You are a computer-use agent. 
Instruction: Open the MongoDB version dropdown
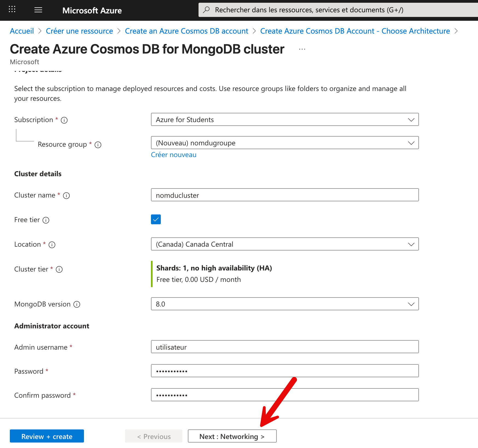tap(411, 304)
